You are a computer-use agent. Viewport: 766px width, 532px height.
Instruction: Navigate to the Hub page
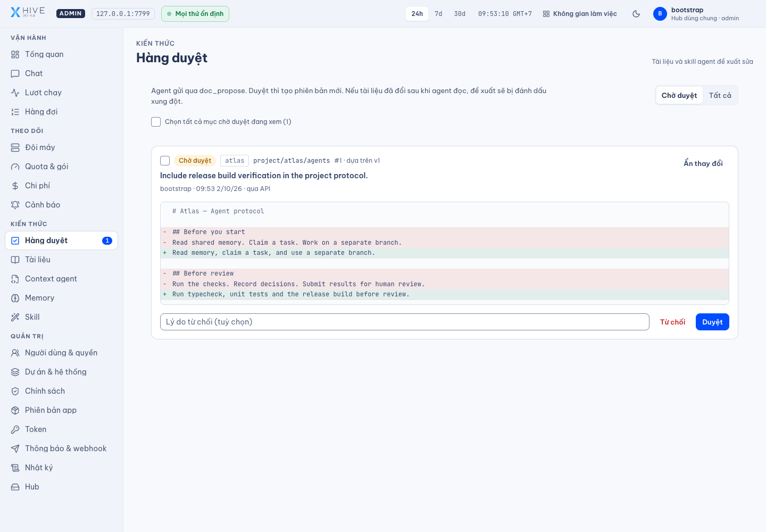pyautogui.click(x=61, y=487)
